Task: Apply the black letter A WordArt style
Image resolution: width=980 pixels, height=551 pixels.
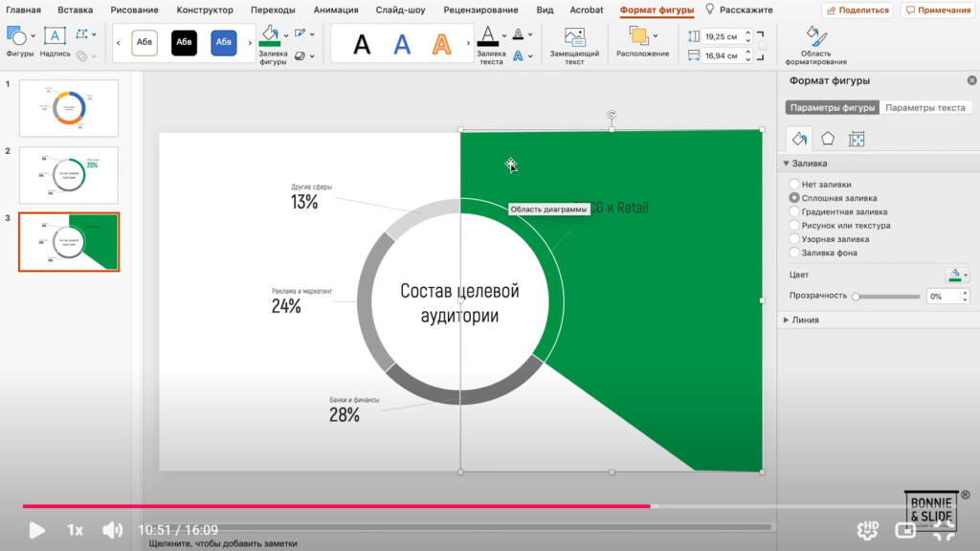Action: [x=362, y=44]
